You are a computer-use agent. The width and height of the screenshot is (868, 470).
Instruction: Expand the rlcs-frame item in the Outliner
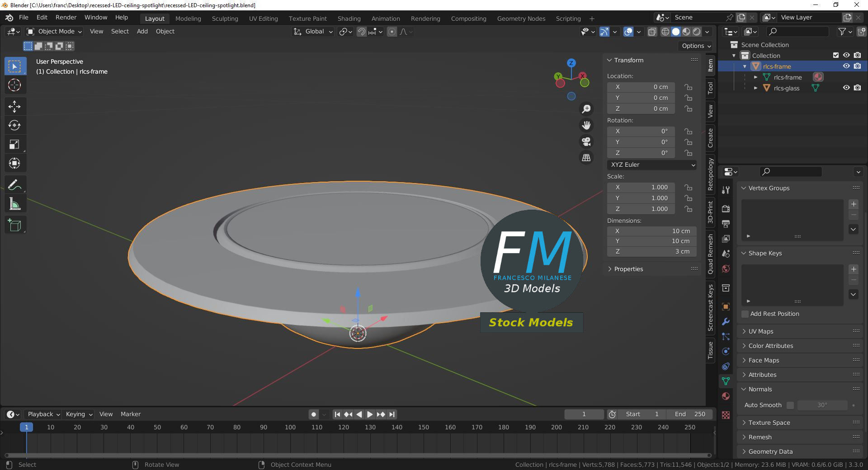[x=745, y=66]
